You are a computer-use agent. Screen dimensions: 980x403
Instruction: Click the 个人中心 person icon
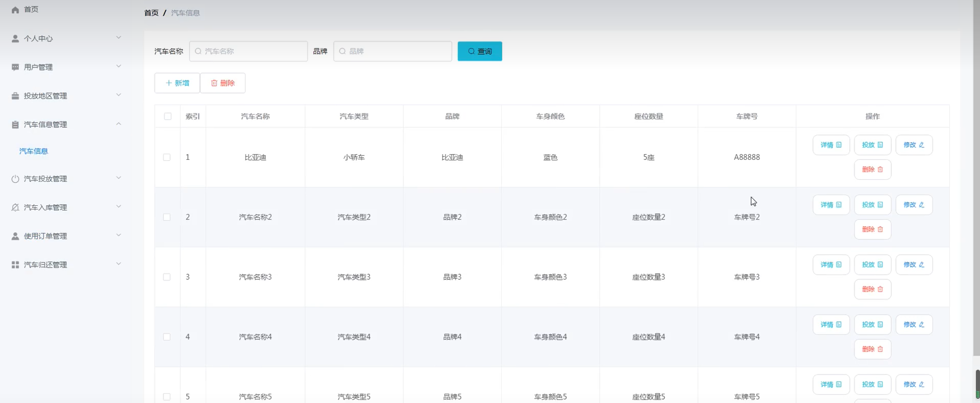(15, 38)
